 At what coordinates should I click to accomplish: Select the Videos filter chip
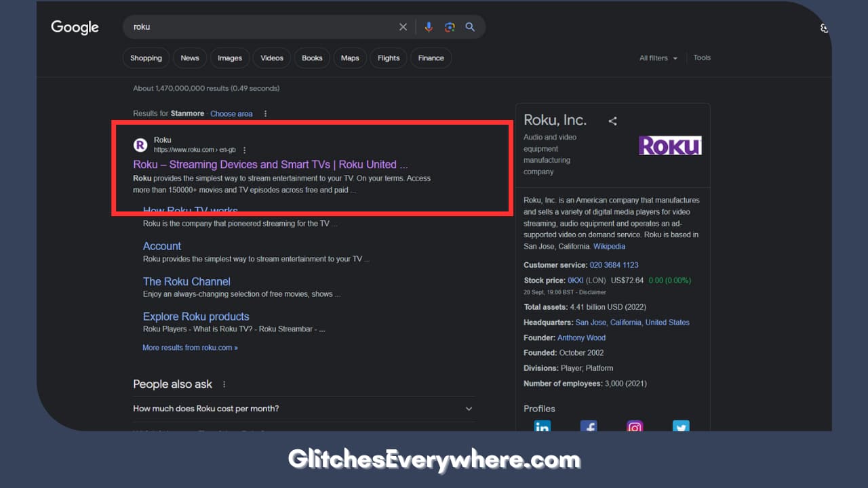point(272,58)
